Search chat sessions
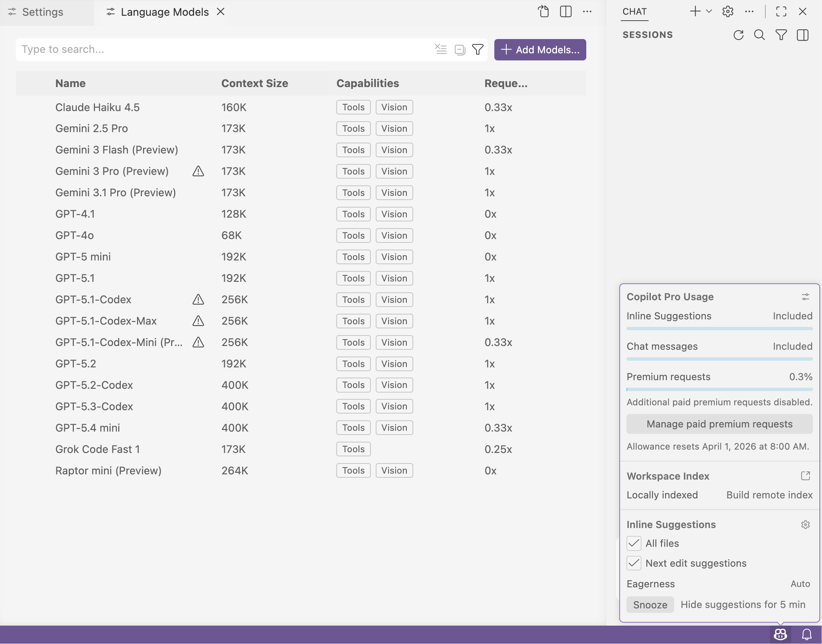Viewport: 822px width, 644px height. (759, 35)
